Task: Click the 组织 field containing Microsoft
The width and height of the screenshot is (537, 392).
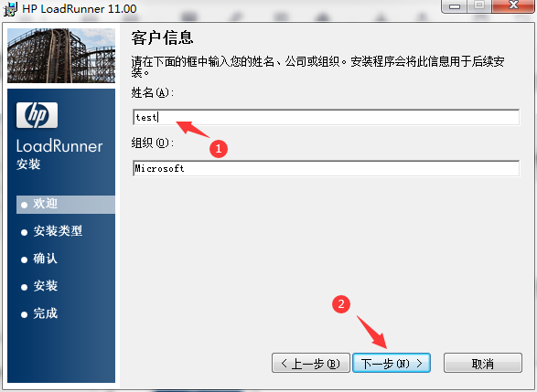Action: [326, 168]
